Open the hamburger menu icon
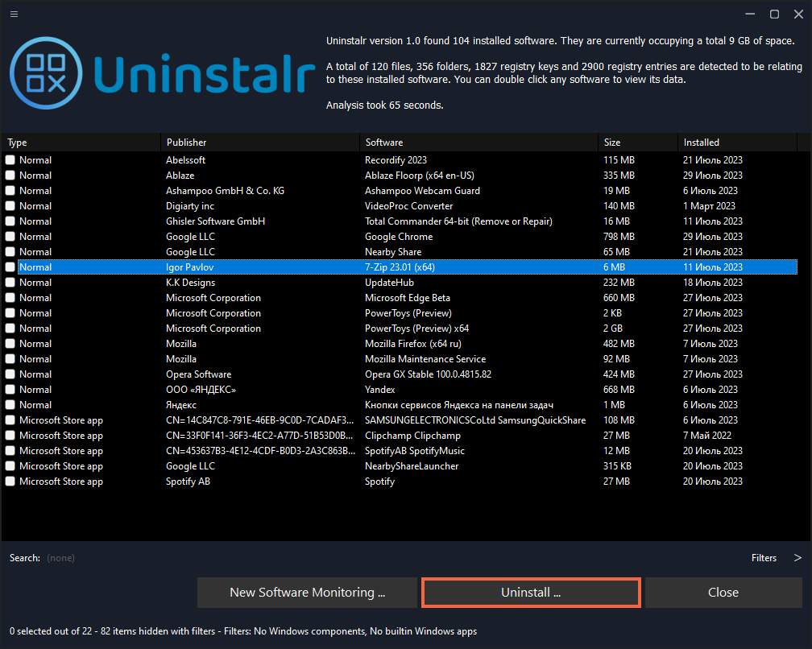Image resolution: width=812 pixels, height=649 pixels. (x=14, y=14)
